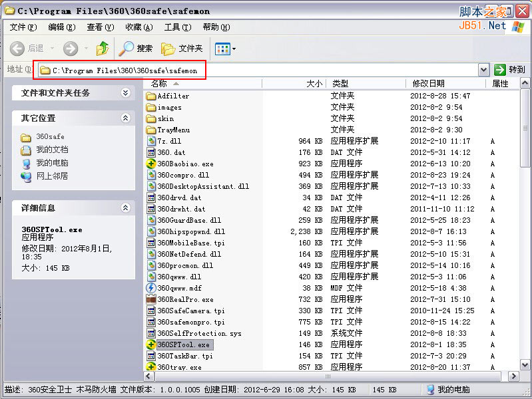
Task: Open the 帮助(H) menu
Action: pos(216,27)
